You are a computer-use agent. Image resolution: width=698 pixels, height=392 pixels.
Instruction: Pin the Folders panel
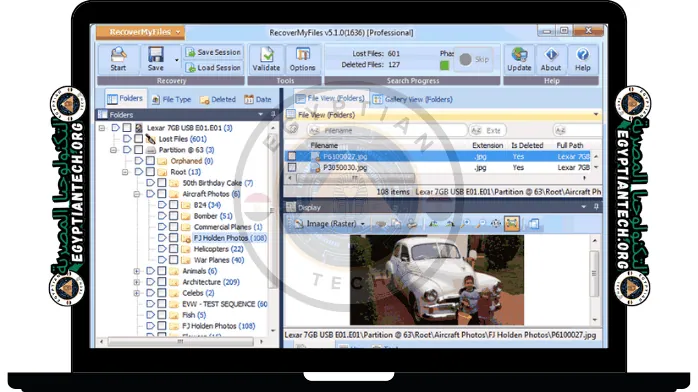273,114
